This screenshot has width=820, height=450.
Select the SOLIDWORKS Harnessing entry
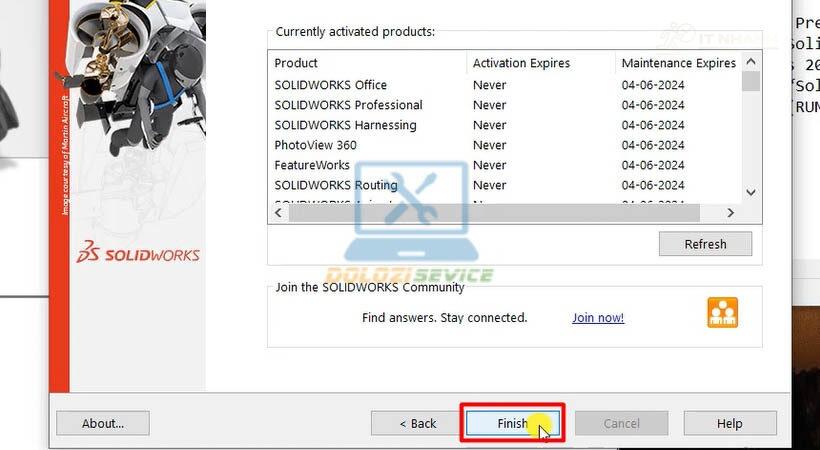[345, 125]
